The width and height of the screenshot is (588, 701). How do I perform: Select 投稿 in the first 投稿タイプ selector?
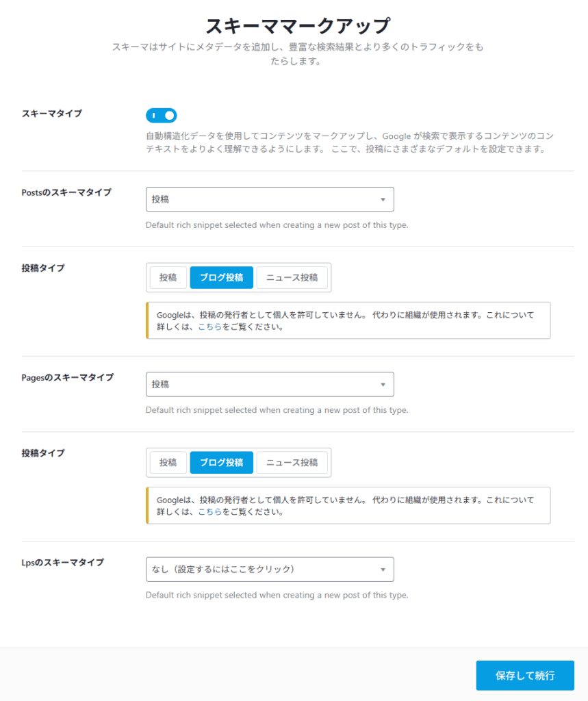coord(168,277)
